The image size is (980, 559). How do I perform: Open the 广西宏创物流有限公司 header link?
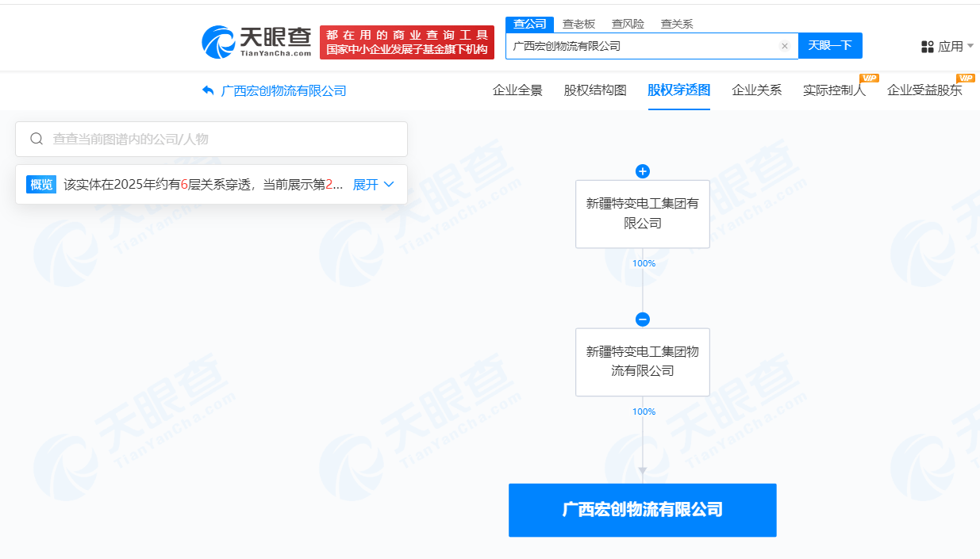point(283,90)
